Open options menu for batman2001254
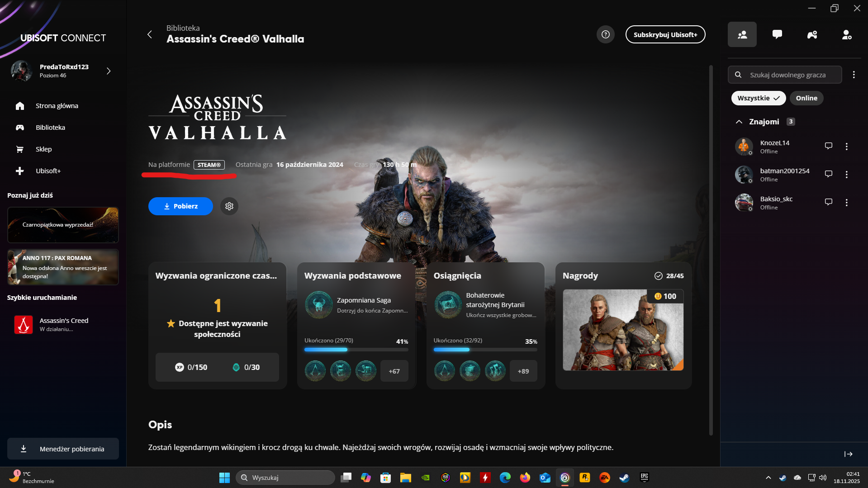This screenshot has height=488, width=868. 846,174
